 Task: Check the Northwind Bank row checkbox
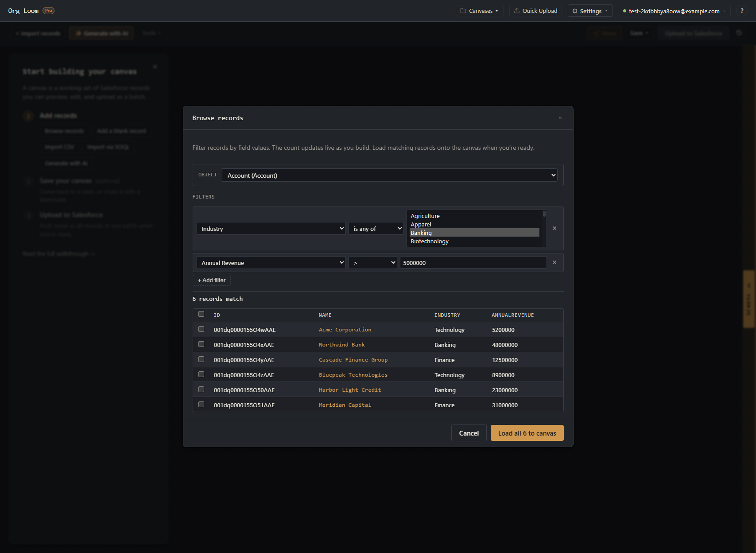click(x=202, y=344)
